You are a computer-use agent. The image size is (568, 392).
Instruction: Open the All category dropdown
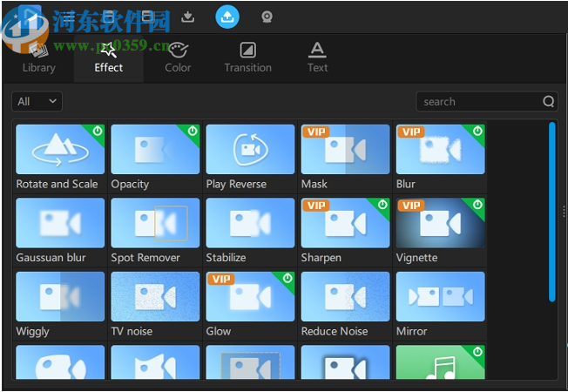pyautogui.click(x=37, y=101)
